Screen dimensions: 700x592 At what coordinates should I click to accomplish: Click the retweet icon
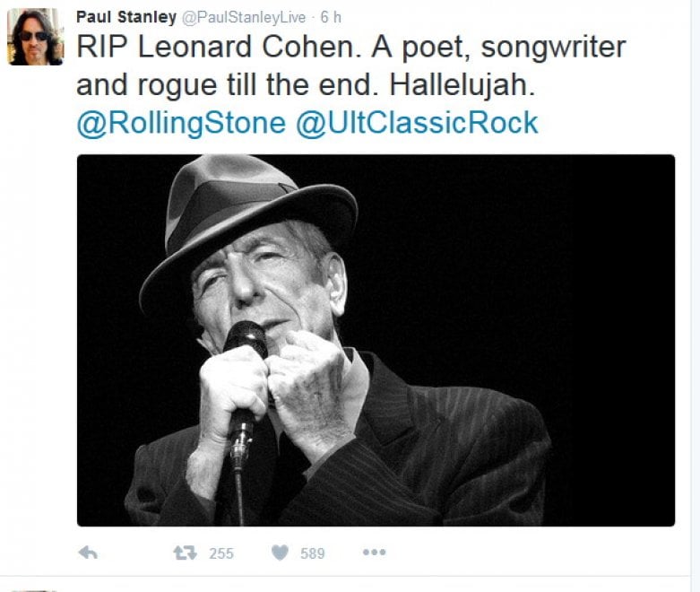tap(185, 553)
